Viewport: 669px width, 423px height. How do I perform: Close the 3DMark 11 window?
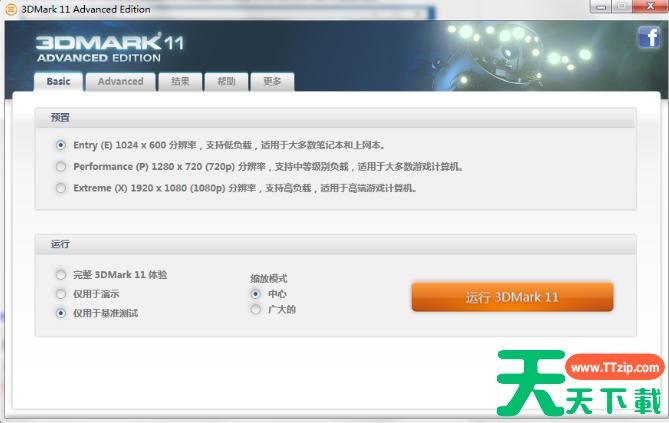650,6
